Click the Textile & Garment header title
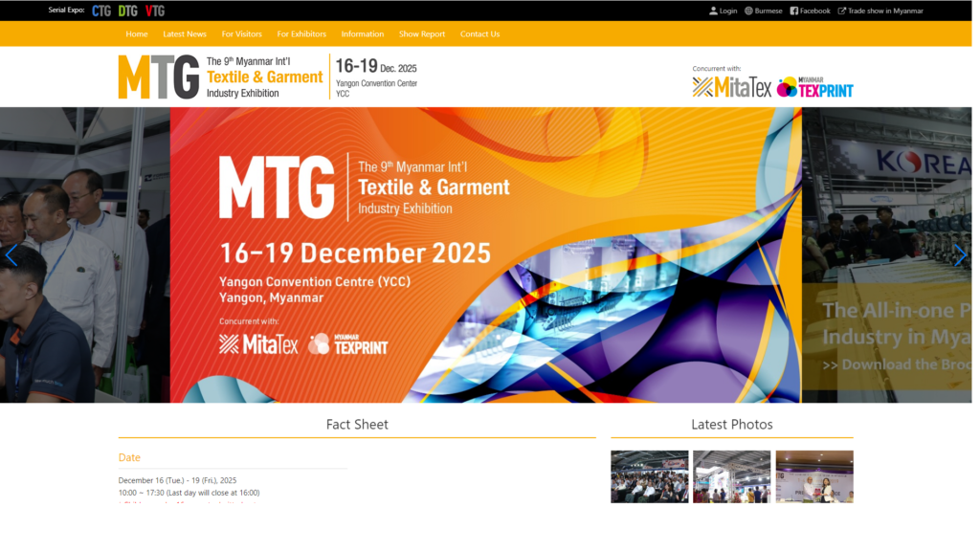980x551 pixels. tap(264, 77)
